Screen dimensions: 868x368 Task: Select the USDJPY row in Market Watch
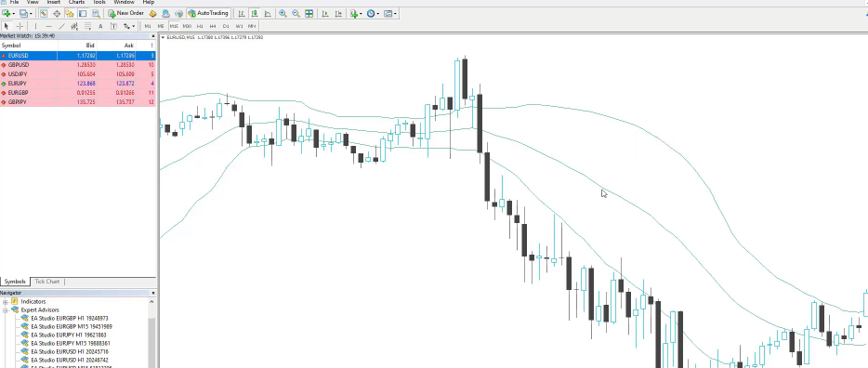[x=78, y=74]
